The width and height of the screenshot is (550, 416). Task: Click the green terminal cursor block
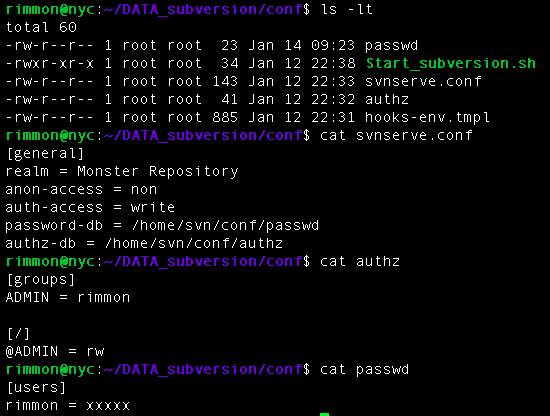coord(324,414)
